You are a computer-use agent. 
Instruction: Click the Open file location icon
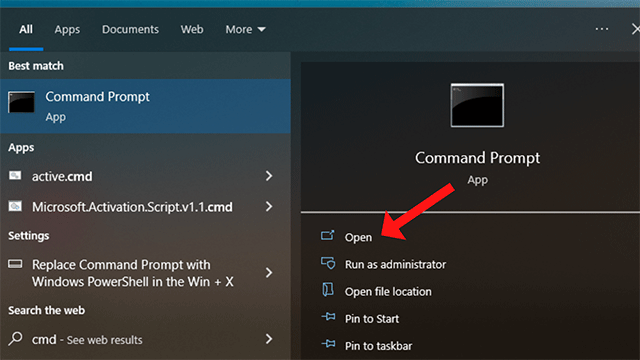coord(328,289)
